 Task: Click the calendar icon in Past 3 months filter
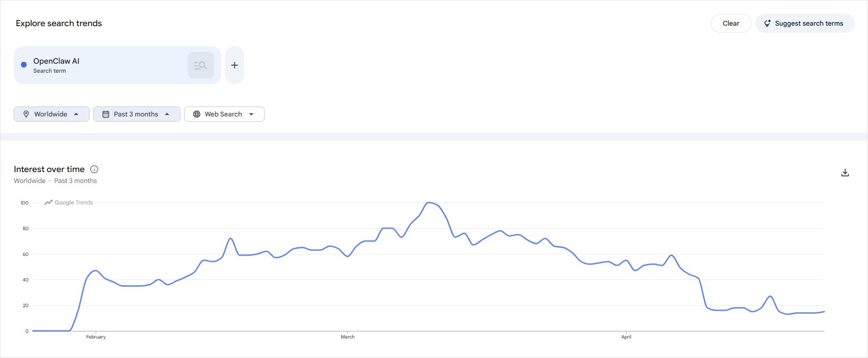(106, 114)
